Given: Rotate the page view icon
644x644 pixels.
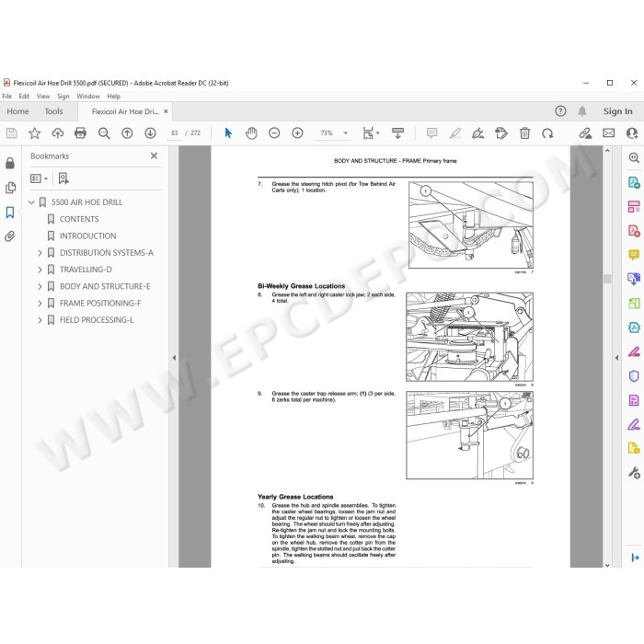Looking at the screenshot, I should [x=547, y=133].
